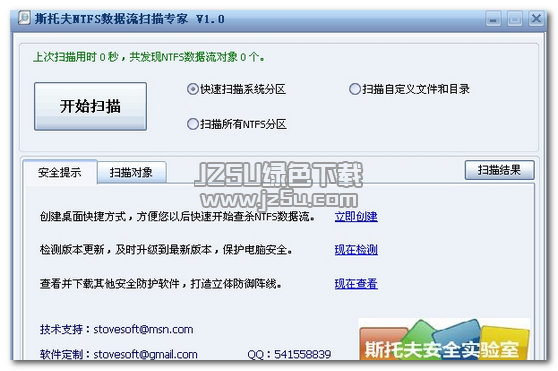Click the app icon in title bar
The height and width of the screenshot is (371, 558).
tap(24, 18)
